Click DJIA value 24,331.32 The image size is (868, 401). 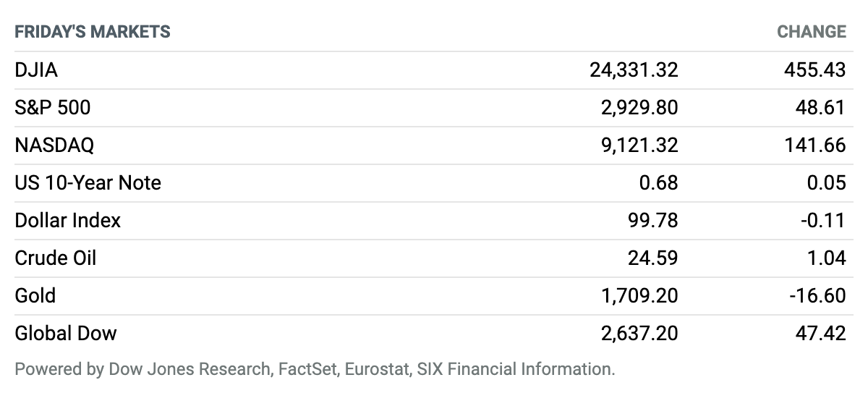point(634,70)
